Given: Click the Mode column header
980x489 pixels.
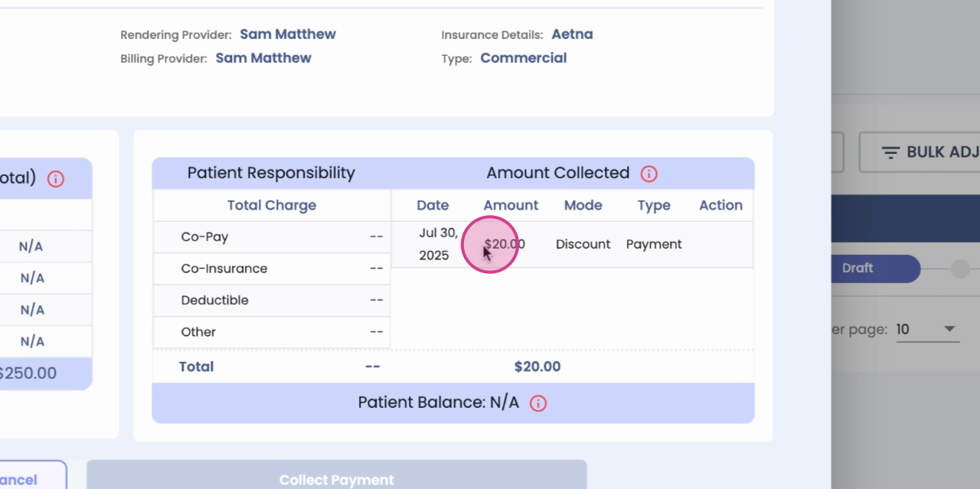Looking at the screenshot, I should [583, 205].
